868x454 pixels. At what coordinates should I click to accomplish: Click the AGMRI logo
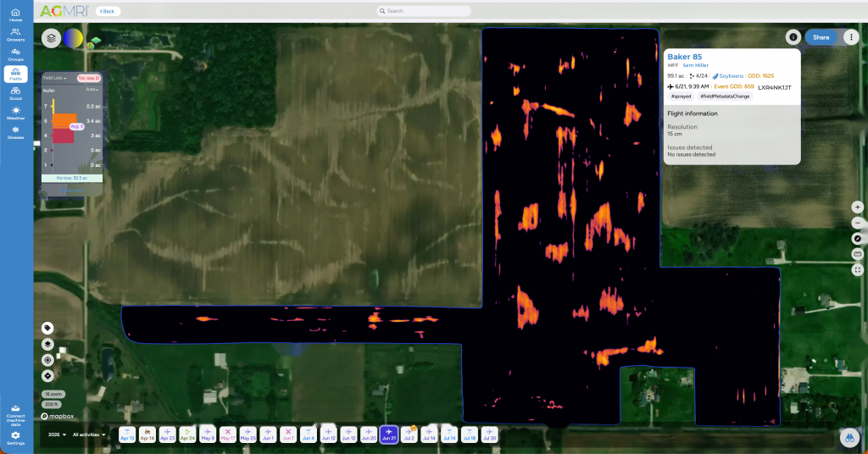point(64,11)
